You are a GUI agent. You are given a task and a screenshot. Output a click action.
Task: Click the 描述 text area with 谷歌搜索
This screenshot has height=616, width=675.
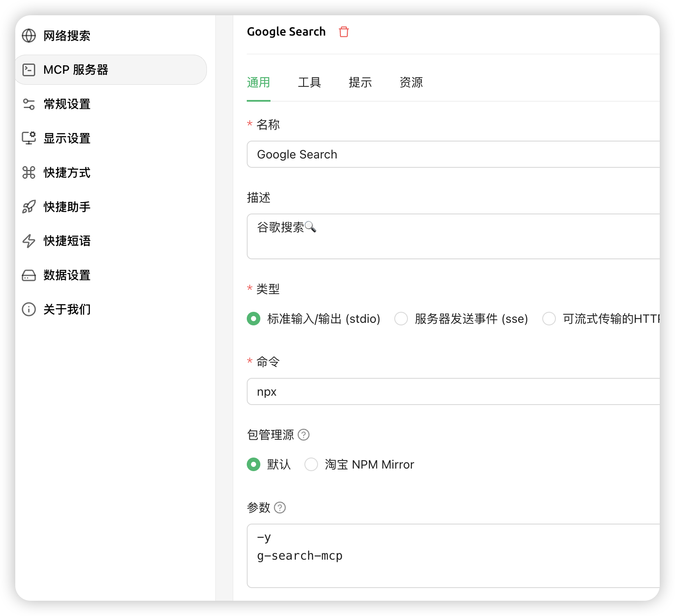pyautogui.click(x=453, y=236)
